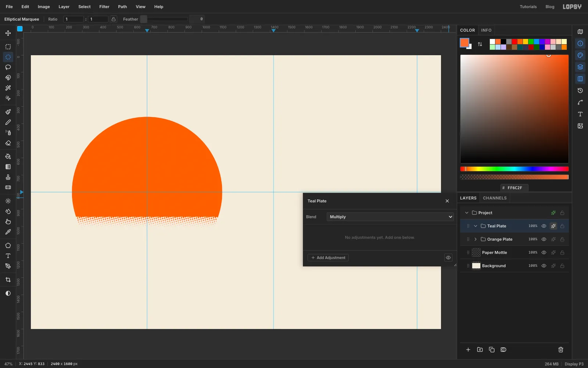The height and width of the screenshot is (368, 588).
Task: Select the Brush tool
Action: coord(8,112)
